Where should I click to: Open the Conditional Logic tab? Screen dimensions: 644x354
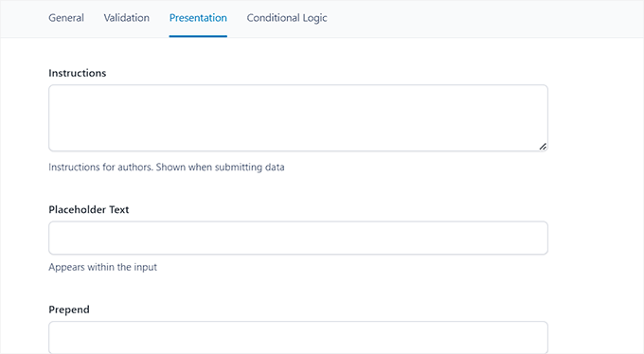[x=287, y=18]
